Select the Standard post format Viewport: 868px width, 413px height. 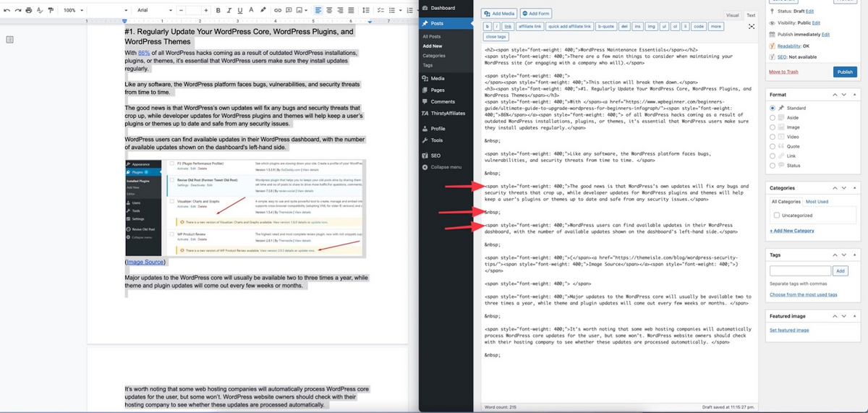click(x=773, y=108)
